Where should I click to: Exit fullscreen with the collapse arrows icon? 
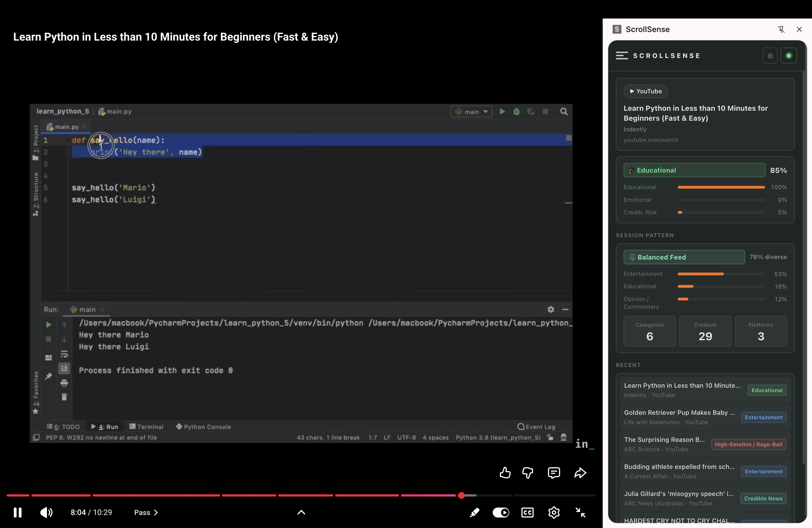coord(580,512)
